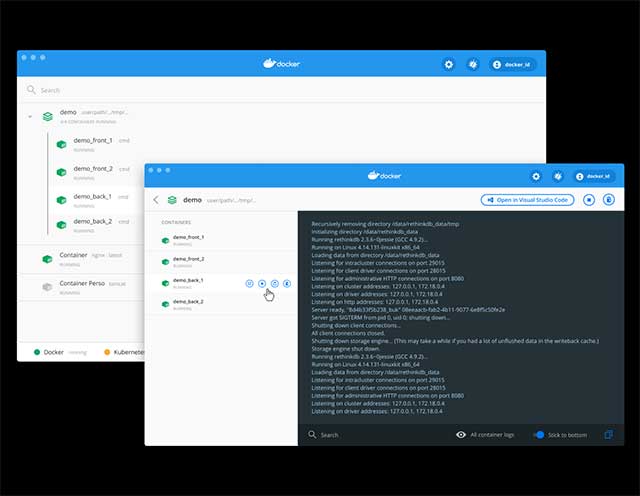Select demo_front_2 row in back window

tap(96, 173)
